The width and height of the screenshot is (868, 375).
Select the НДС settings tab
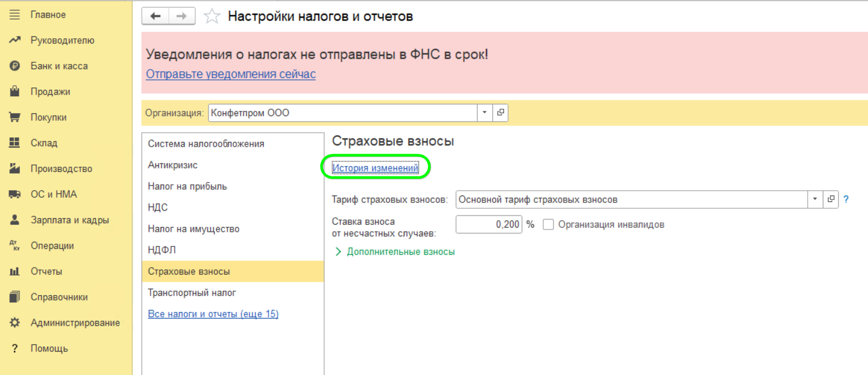tap(158, 208)
